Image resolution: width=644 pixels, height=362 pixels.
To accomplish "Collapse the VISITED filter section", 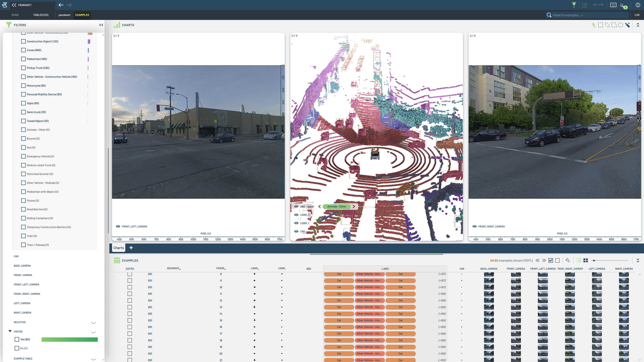I will [10, 331].
